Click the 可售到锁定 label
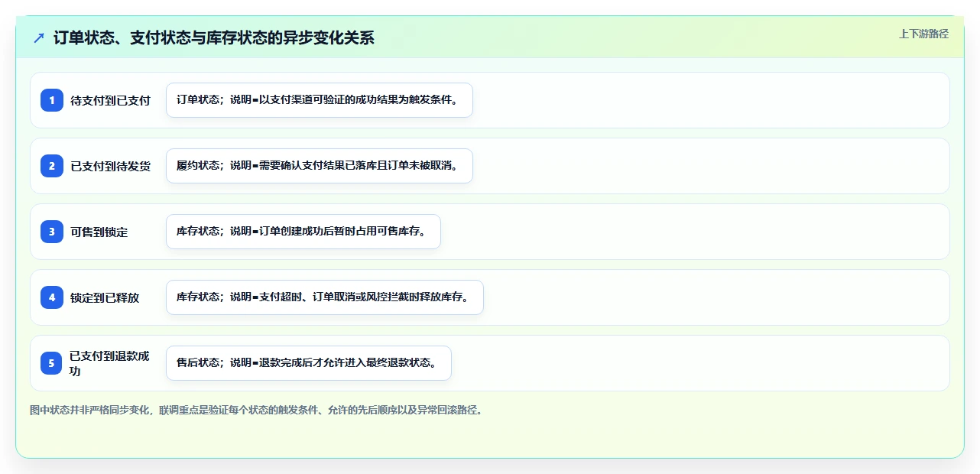Viewport: 980px width, 474px height. 99,232
